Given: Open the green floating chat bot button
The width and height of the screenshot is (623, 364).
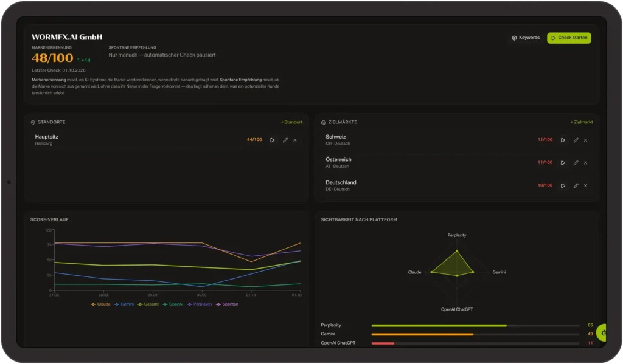Looking at the screenshot, I should [602, 332].
